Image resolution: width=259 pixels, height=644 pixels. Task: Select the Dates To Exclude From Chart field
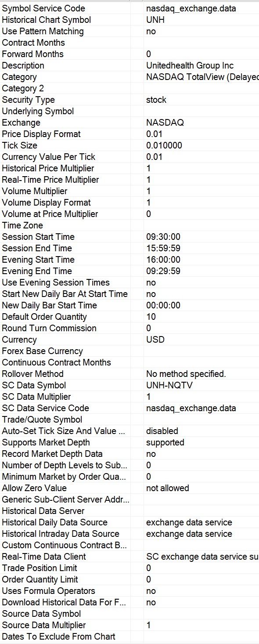pos(201,637)
